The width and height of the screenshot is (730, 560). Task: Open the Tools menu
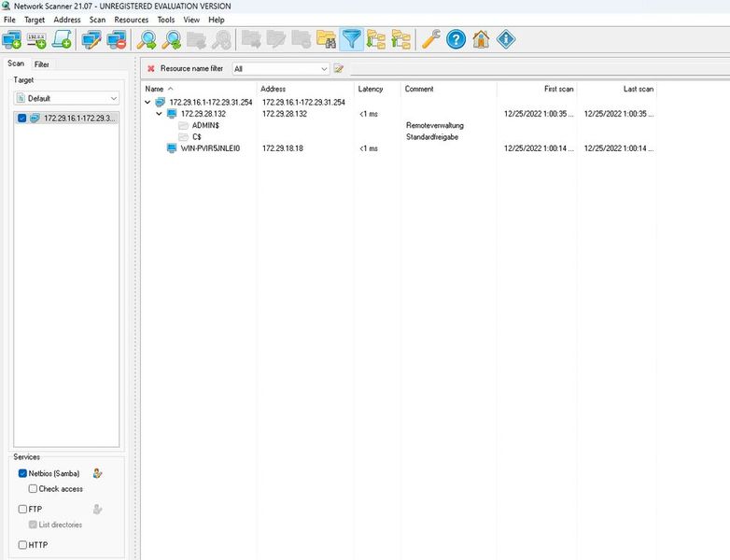166,20
